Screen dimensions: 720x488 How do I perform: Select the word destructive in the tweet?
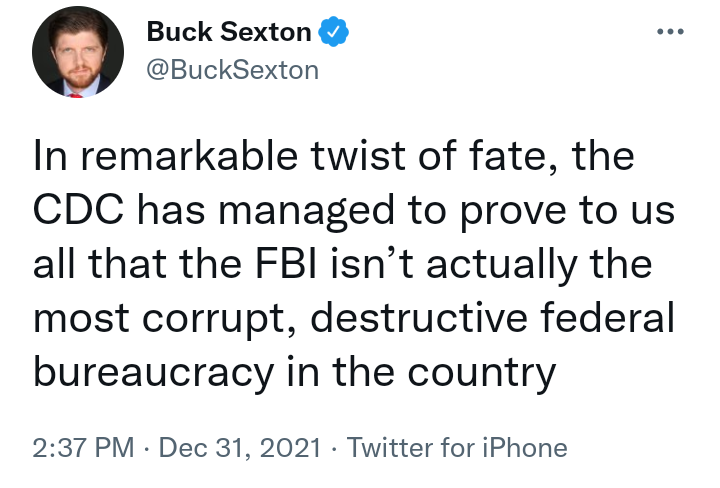pos(419,317)
